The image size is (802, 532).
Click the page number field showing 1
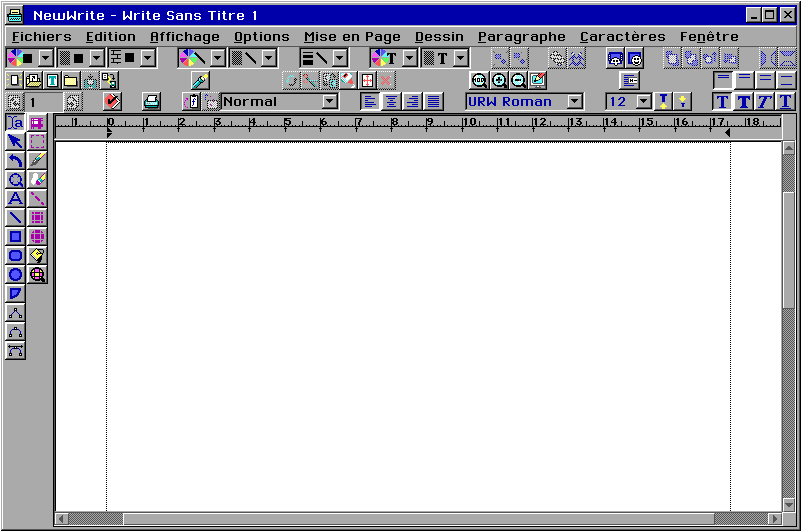tap(43, 102)
